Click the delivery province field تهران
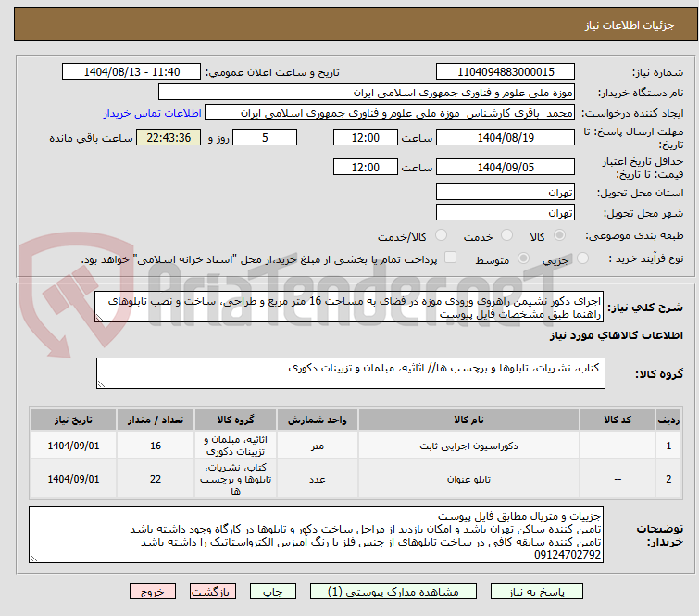 (x=506, y=193)
